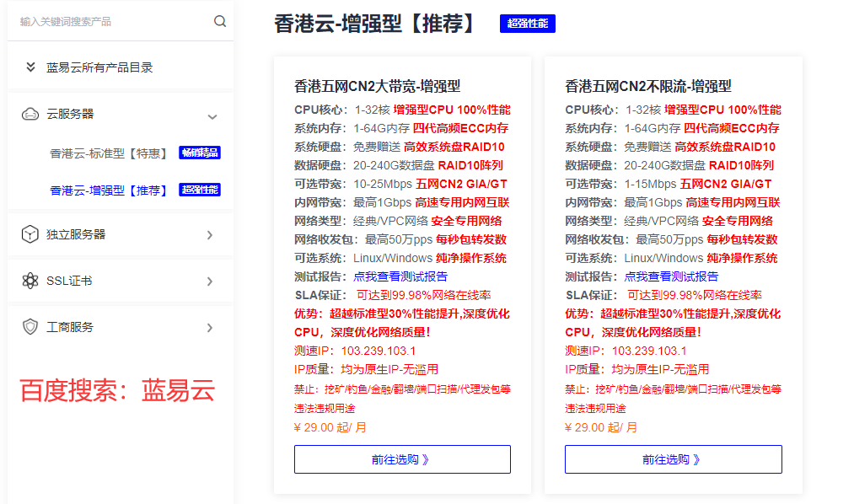Click the search magnifier icon
Viewport: 854px width, 504px height.
[220, 21]
